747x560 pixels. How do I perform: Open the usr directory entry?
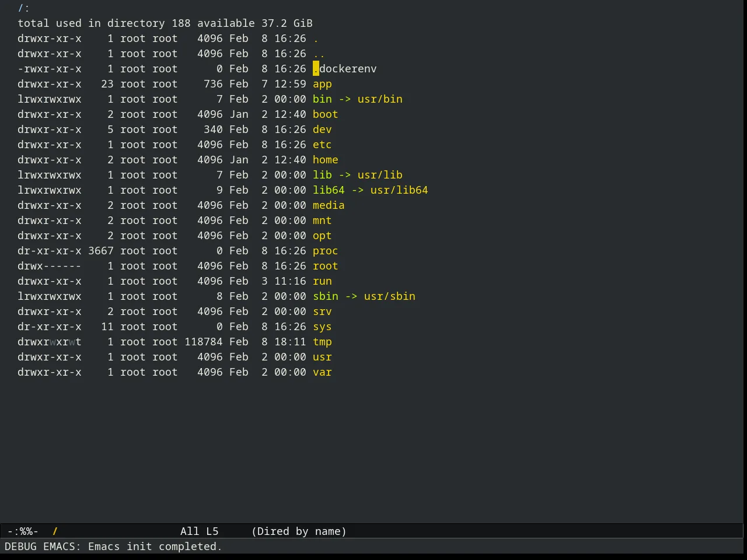pos(322,357)
